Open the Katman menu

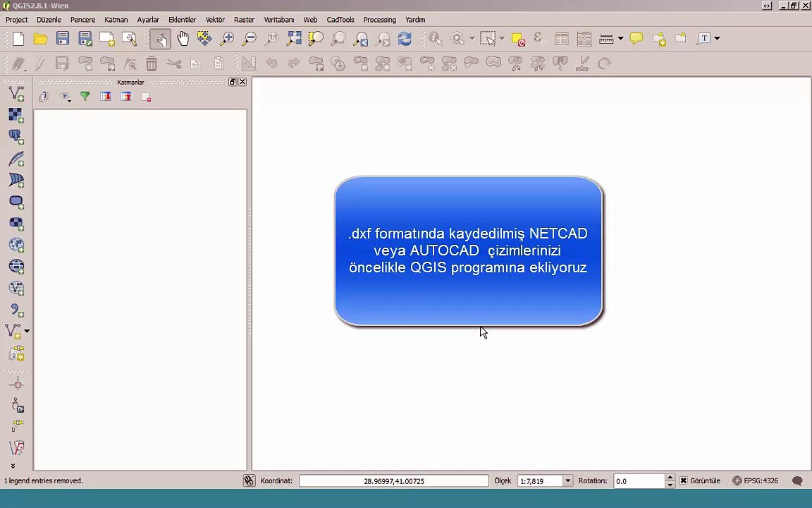click(x=116, y=20)
